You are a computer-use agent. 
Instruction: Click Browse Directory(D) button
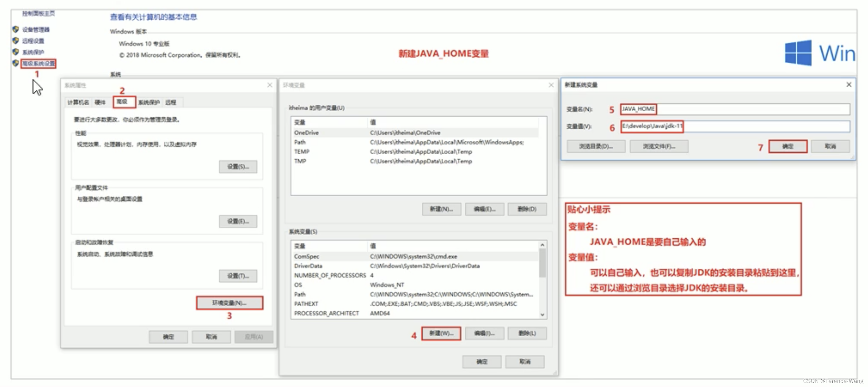(596, 146)
